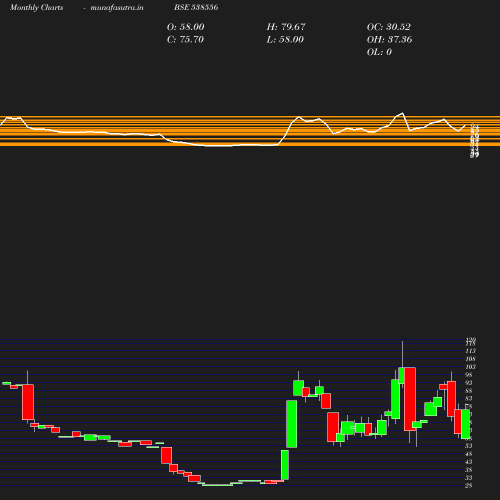Click the 83 price axis label
500x500 pixels.
coord(469,399)
